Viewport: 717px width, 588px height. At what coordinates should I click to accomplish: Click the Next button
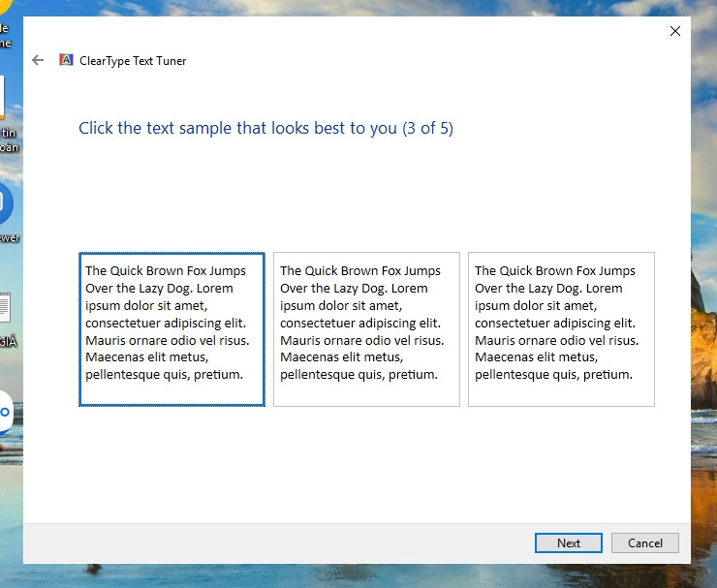point(569,542)
